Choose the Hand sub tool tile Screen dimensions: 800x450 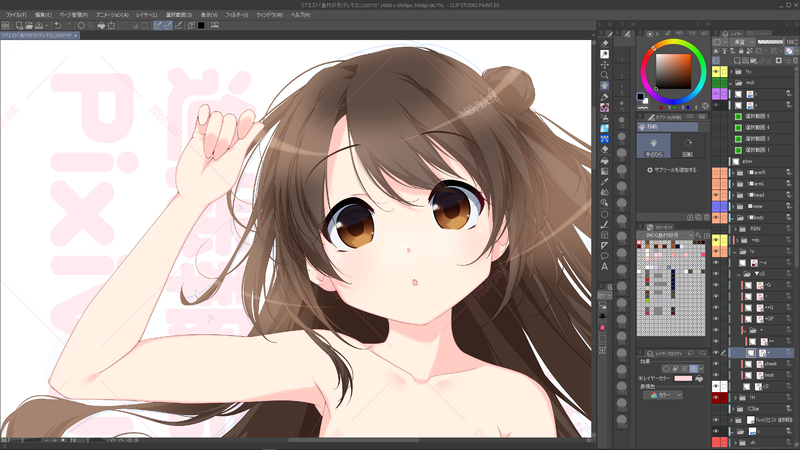click(654, 146)
